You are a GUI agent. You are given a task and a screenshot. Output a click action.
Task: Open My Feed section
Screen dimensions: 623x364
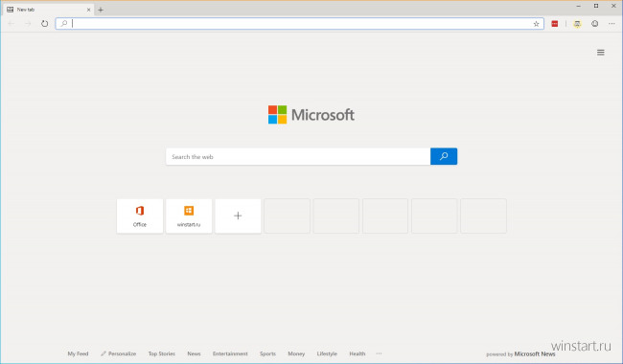click(78, 353)
